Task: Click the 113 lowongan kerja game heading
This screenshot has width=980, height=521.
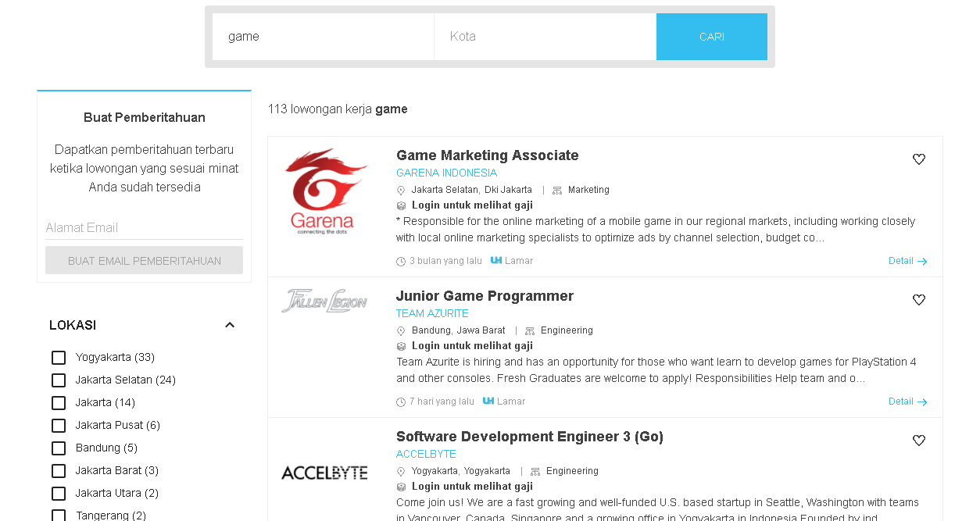Action: 338,109
